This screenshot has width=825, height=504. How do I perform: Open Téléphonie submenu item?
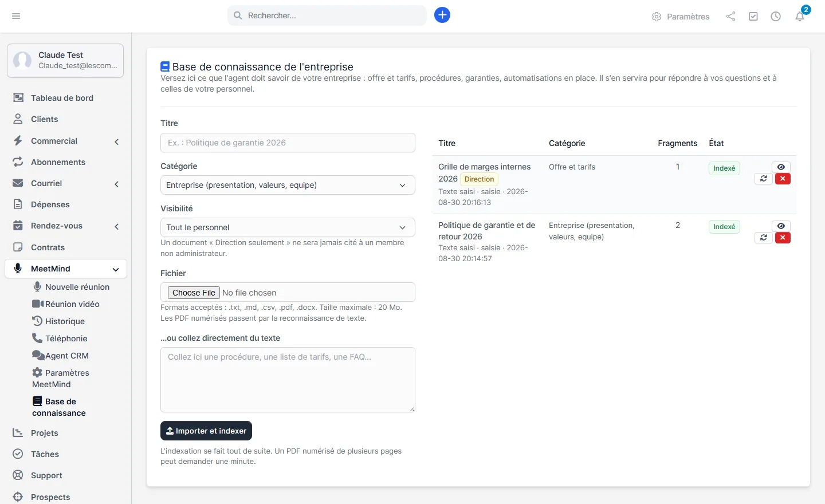(60, 338)
